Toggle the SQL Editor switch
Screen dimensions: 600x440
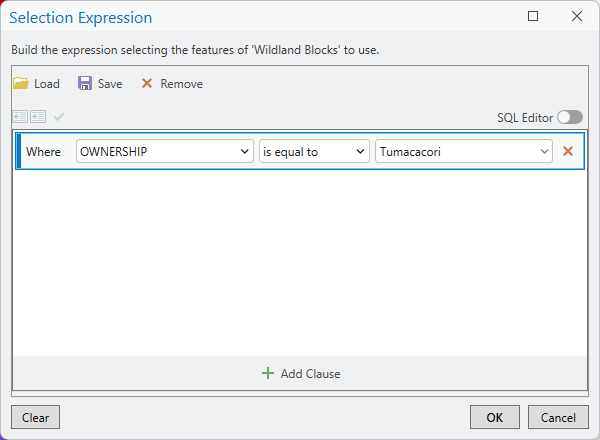click(x=570, y=117)
